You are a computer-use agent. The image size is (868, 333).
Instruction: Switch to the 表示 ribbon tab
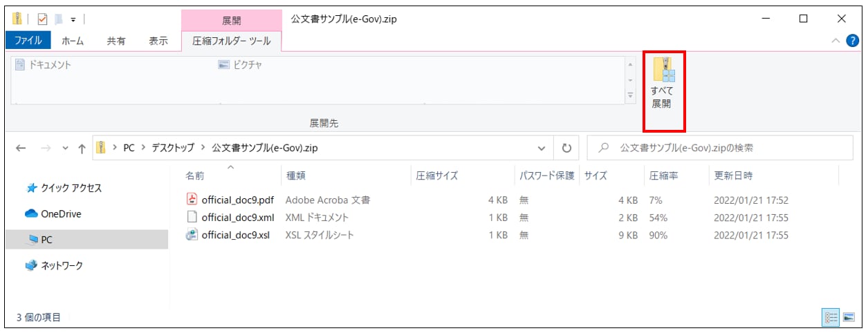[x=158, y=41]
